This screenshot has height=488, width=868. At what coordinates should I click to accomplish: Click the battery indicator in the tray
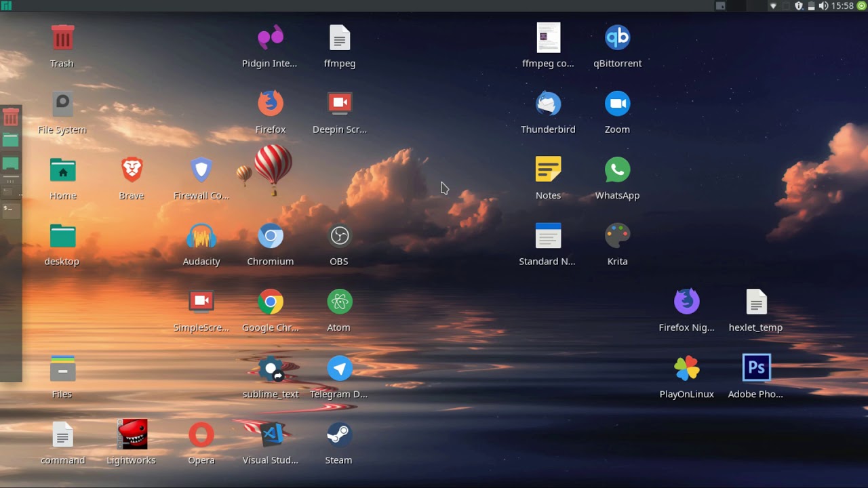tap(811, 5)
